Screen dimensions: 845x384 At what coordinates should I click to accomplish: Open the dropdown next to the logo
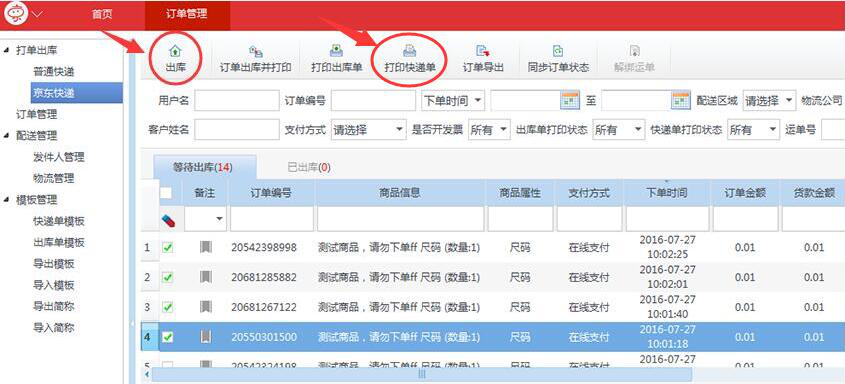tap(38, 15)
